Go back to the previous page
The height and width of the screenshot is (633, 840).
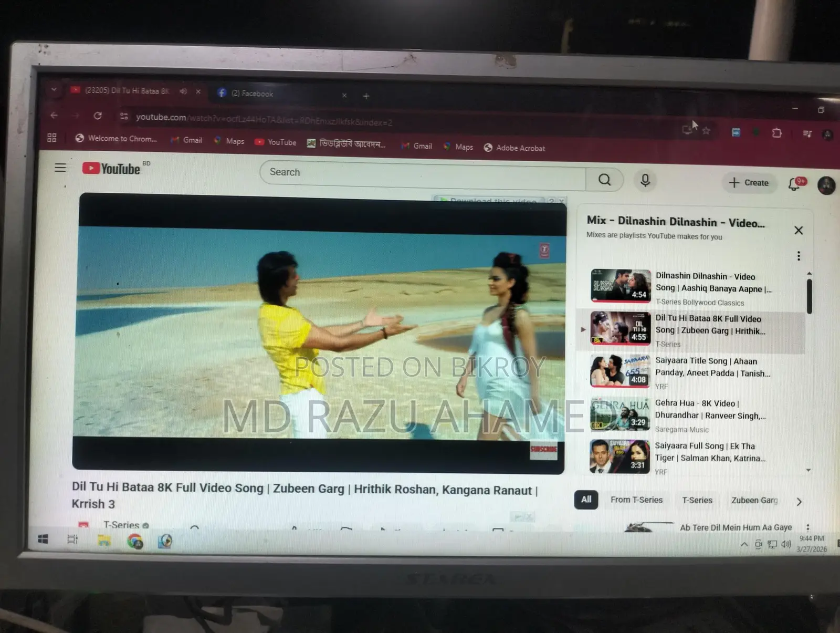click(x=54, y=115)
